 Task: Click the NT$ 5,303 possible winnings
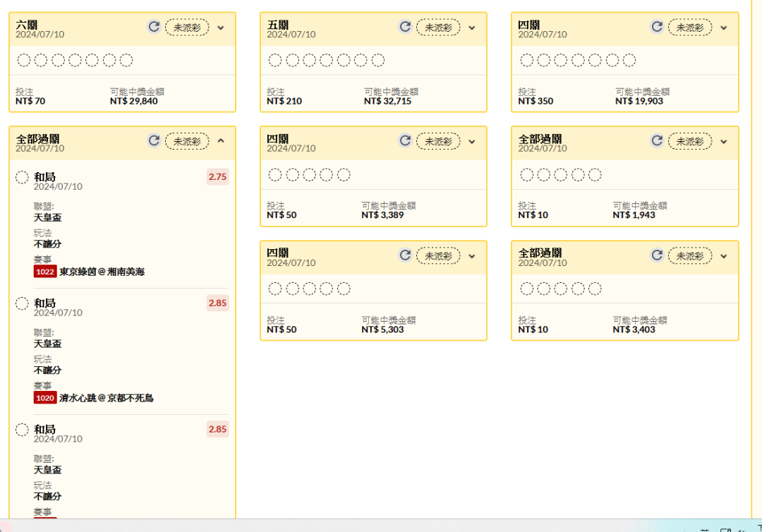(382, 330)
